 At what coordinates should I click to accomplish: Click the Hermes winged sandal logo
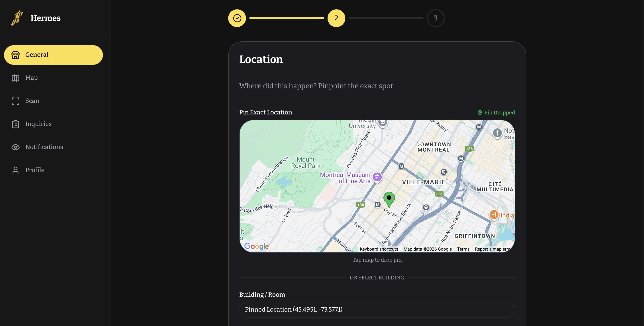[17, 18]
